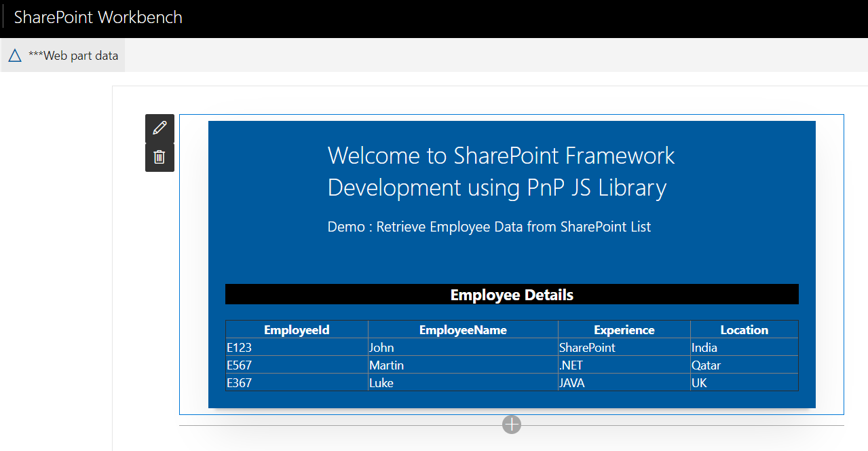The width and height of the screenshot is (868, 451).
Task: Click the Location column header
Action: pyautogui.click(x=744, y=330)
